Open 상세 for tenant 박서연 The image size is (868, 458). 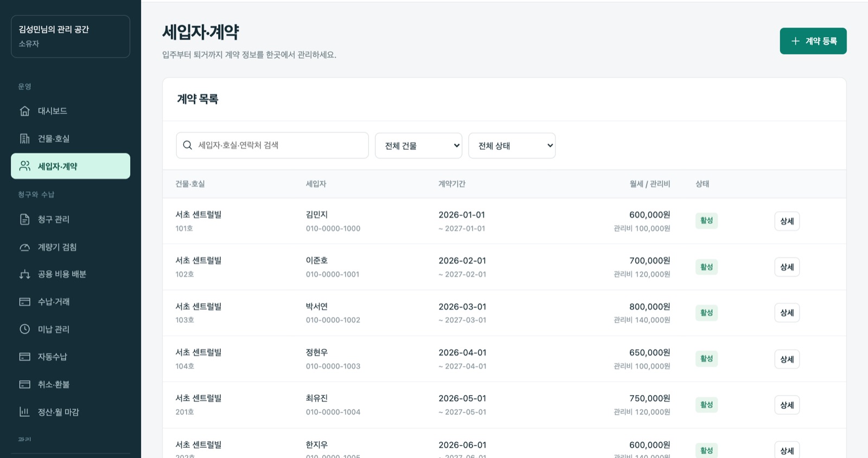[787, 313]
